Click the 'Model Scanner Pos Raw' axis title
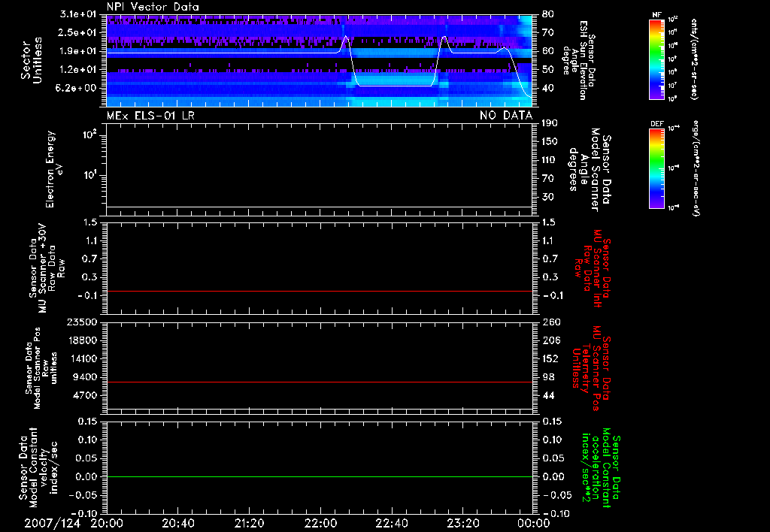The height and width of the screenshot is (532, 770). [42, 368]
